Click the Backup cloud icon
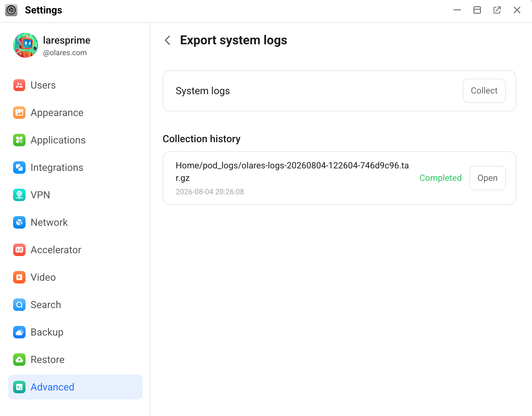Viewport: 532px width, 416px height. click(19, 332)
